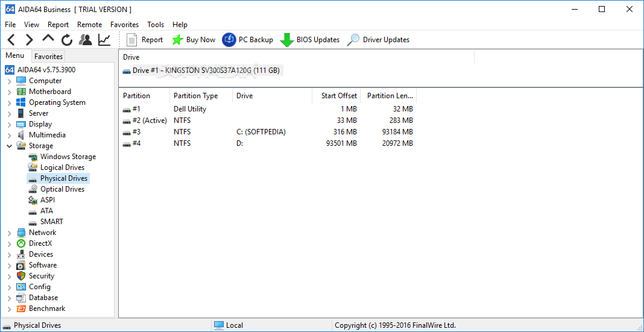
Task: Expand the Security tree node
Action: click(10, 276)
